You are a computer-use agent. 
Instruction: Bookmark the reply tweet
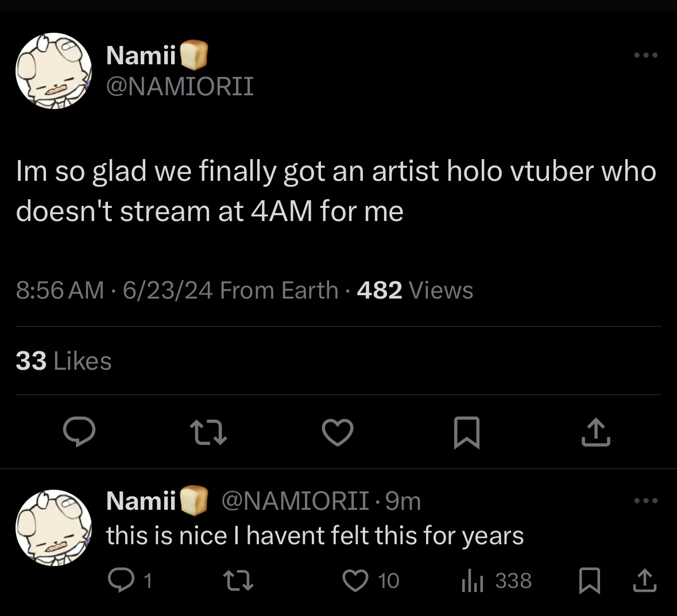(x=590, y=581)
